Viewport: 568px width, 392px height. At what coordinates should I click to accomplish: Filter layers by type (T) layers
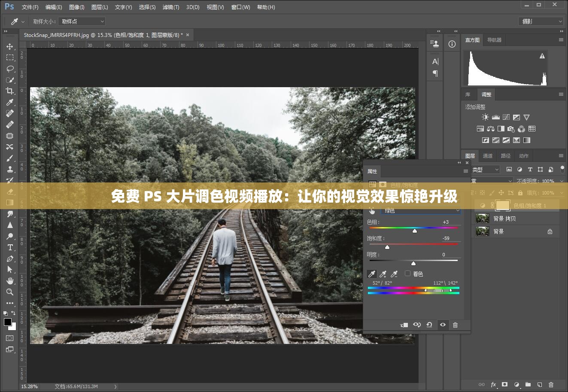click(530, 169)
